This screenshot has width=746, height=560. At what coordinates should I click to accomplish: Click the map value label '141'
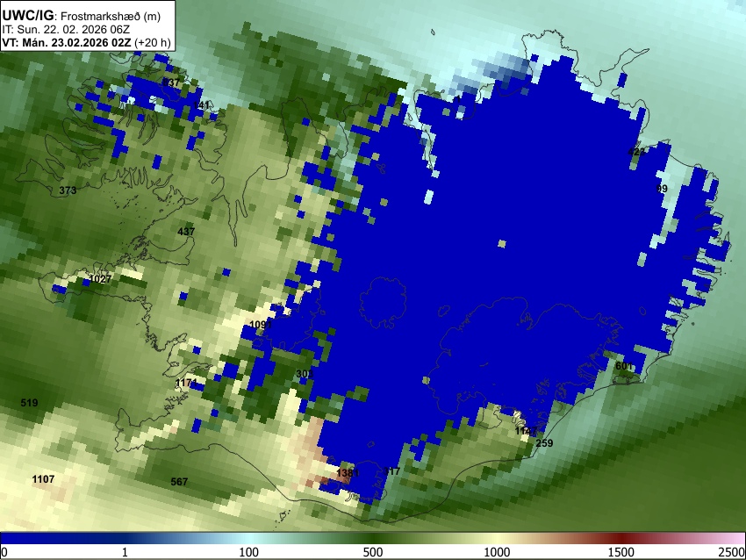point(201,105)
